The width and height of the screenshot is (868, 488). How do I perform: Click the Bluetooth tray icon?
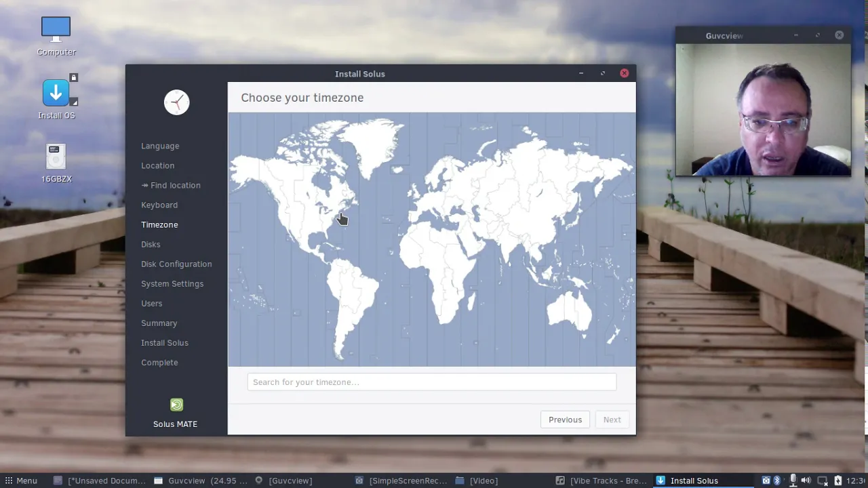pos(777,481)
